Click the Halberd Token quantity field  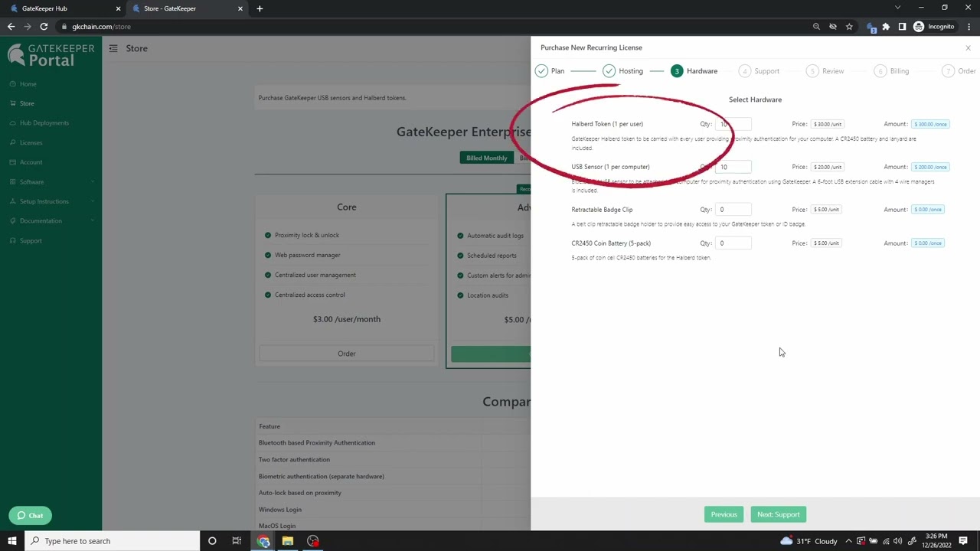pyautogui.click(x=733, y=124)
